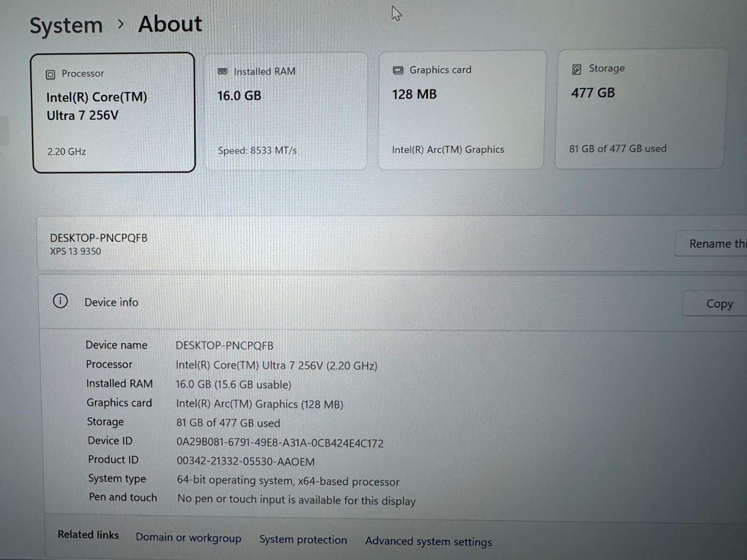Viewport: 747px width, 560px height.
Task: Click Intel(R) Arc(TM) Graphics in the graphics card tile
Action: (x=448, y=150)
